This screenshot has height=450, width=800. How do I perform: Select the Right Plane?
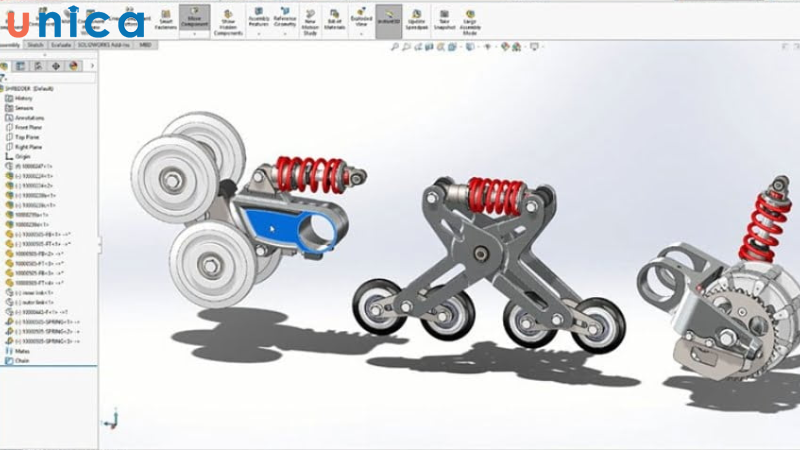click(x=24, y=146)
